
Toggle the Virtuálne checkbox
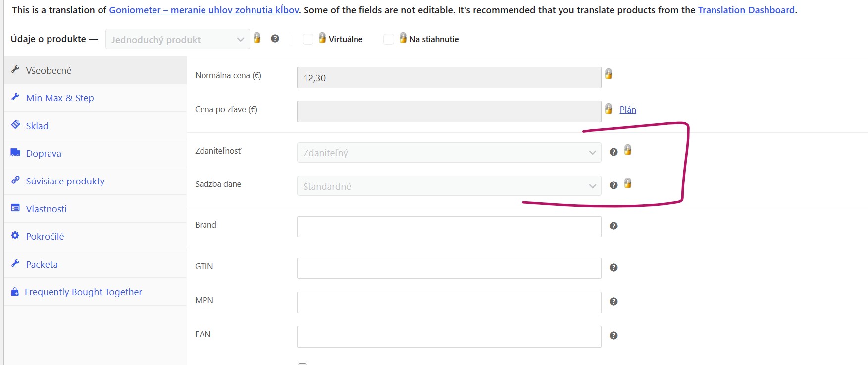click(308, 39)
